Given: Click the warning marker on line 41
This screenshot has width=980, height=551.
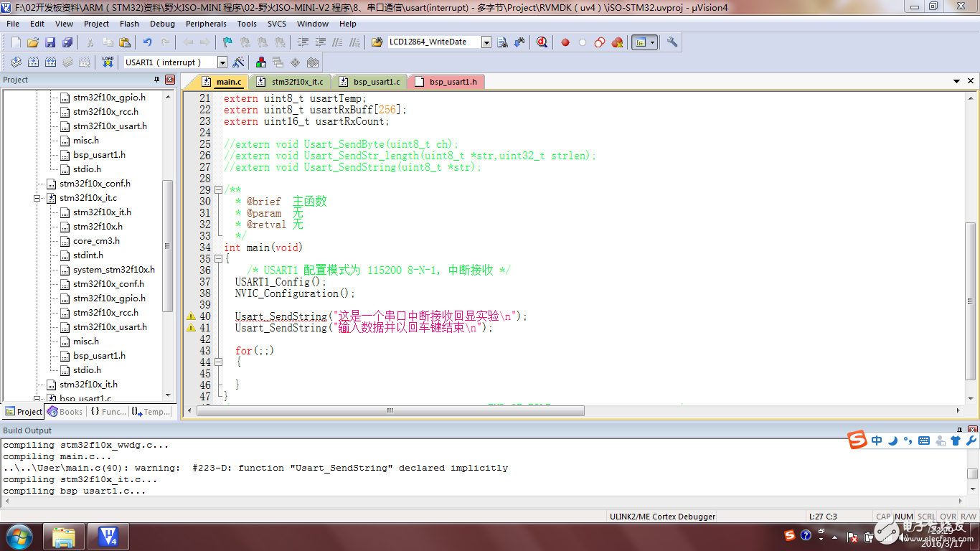Looking at the screenshot, I should [x=191, y=328].
